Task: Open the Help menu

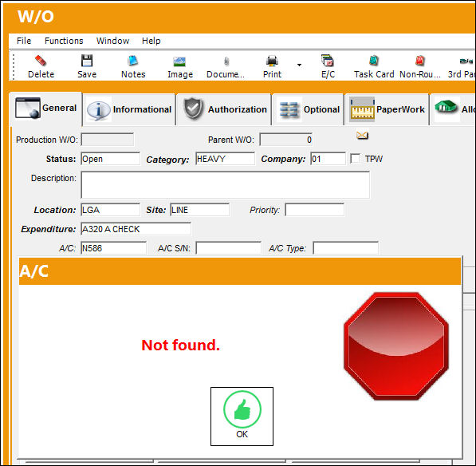Action: (151, 41)
